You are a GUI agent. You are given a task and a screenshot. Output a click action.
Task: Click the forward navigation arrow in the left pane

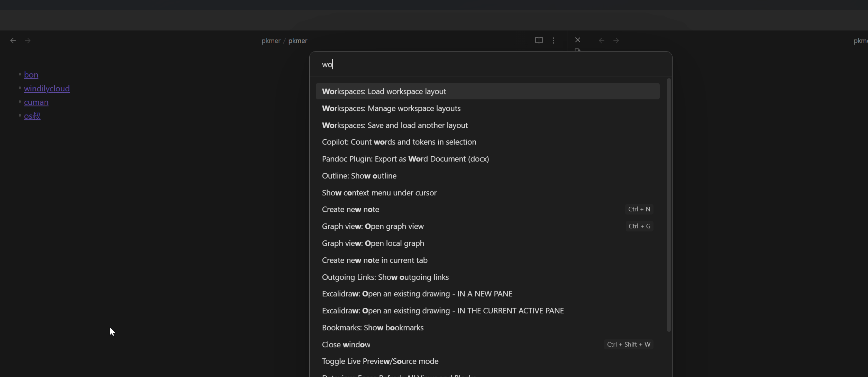click(28, 40)
